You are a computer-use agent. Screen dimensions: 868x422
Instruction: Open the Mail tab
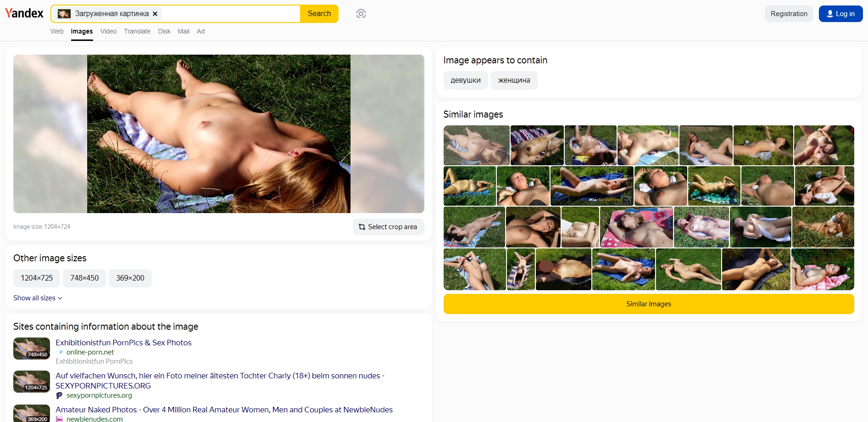(184, 31)
